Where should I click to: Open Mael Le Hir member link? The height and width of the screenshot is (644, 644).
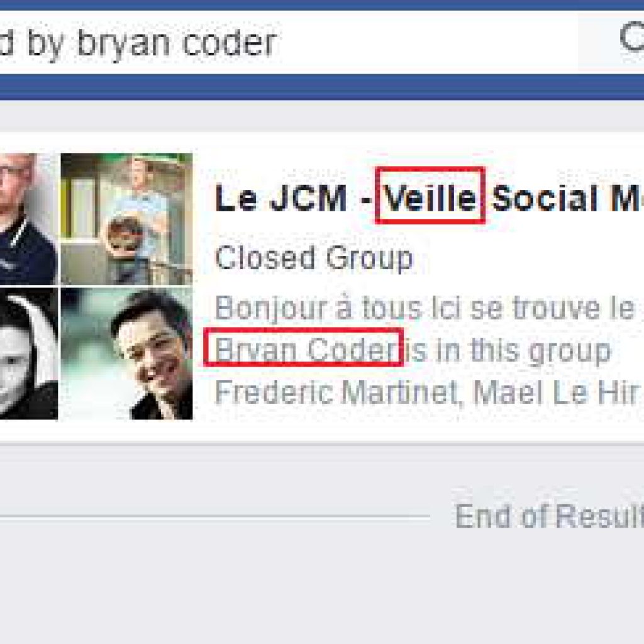coord(556,392)
